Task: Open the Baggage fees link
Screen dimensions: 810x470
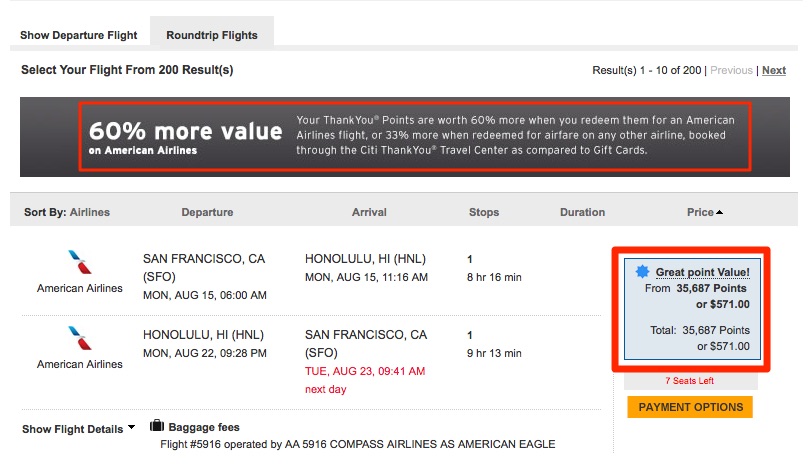Action: (x=204, y=427)
